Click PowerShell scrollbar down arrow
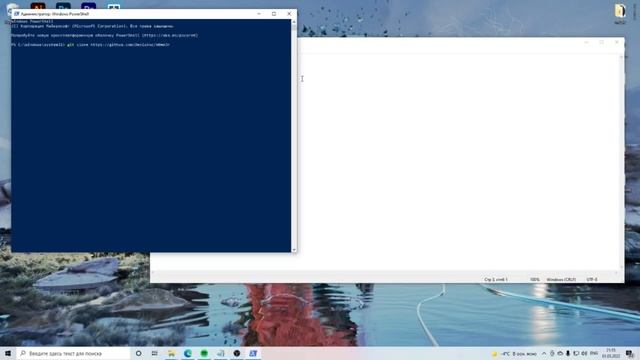 pyautogui.click(x=294, y=249)
